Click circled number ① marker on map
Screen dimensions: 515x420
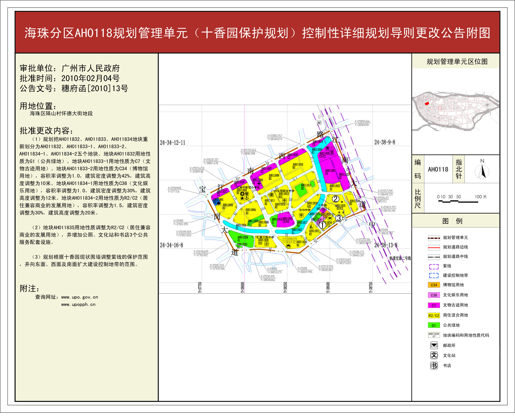coord(322,225)
